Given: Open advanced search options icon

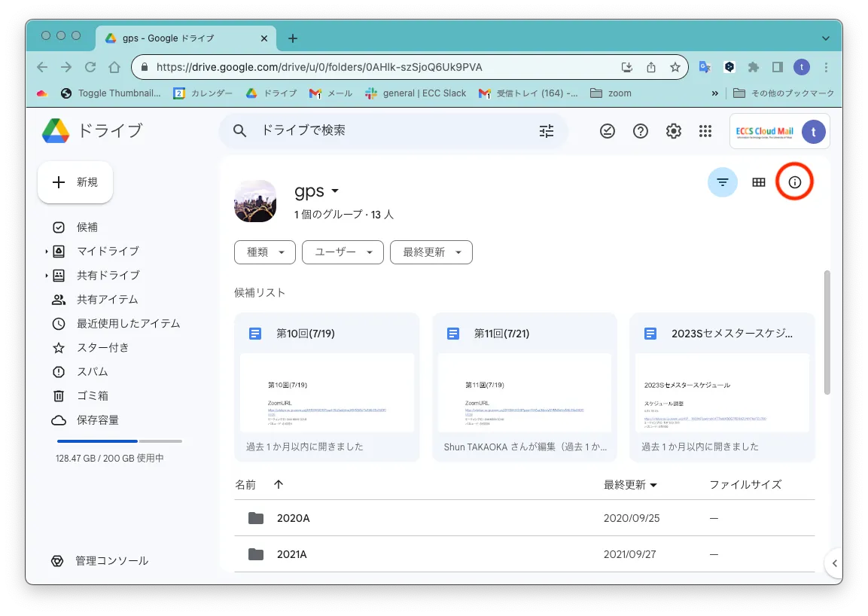Looking at the screenshot, I should 547,131.
